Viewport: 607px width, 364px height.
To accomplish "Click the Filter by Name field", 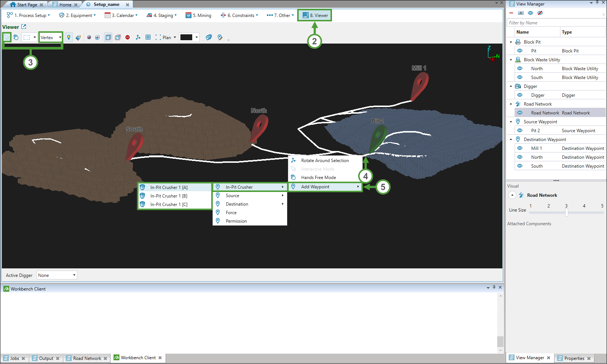I will (x=555, y=23).
